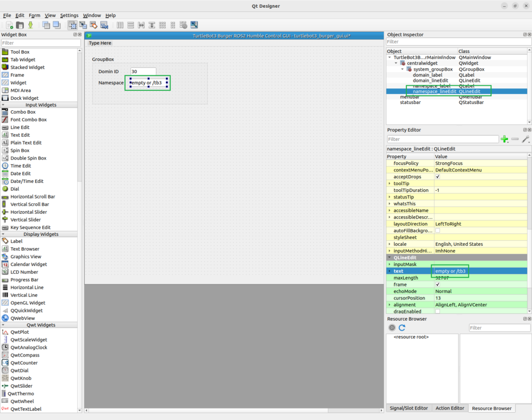
Task: Collapse the system_groupBox tree node
Action: click(x=403, y=69)
